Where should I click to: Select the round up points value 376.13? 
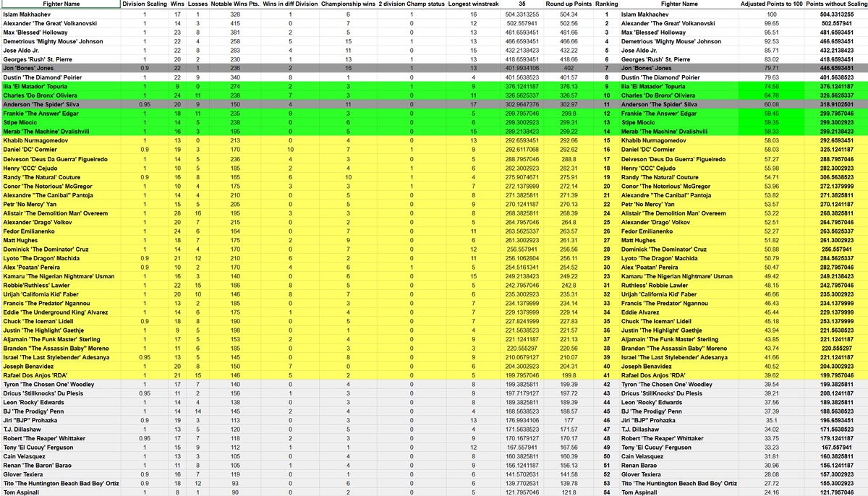(569, 86)
